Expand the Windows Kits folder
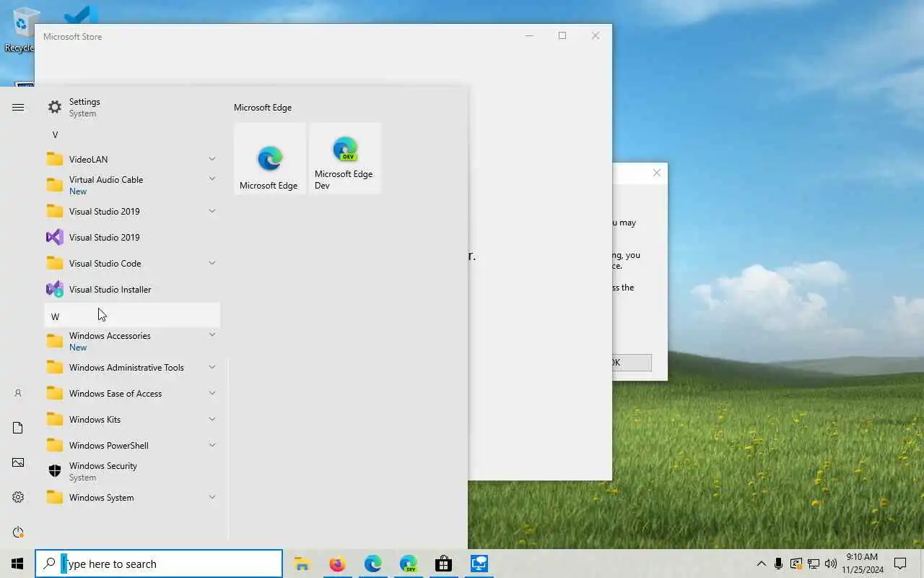Viewport: 924px width, 578px height. (132, 419)
